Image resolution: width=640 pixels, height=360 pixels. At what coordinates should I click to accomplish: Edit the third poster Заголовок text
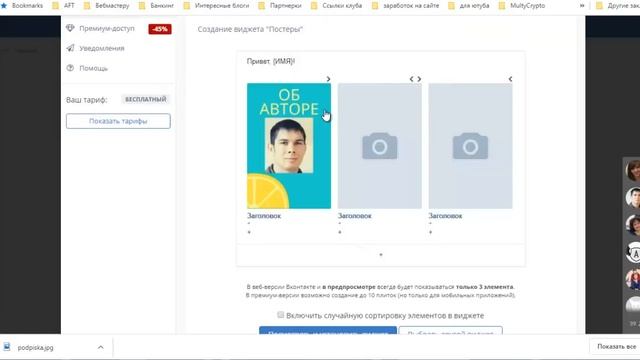pyautogui.click(x=445, y=216)
